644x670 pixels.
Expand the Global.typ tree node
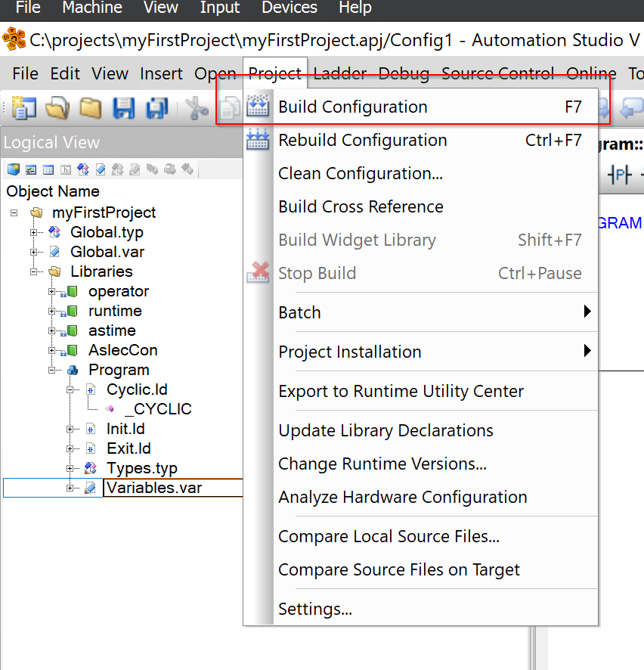click(33, 232)
